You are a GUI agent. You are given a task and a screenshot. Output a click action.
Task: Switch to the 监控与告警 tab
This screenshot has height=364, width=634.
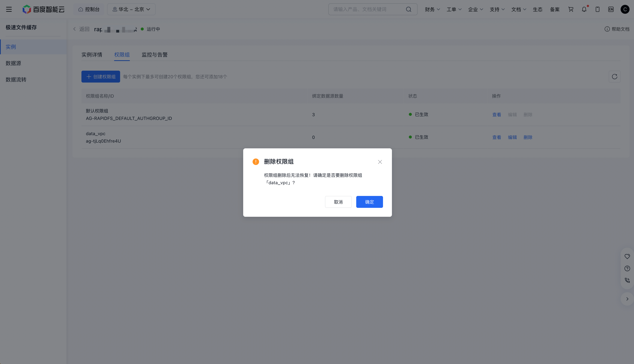pos(155,54)
